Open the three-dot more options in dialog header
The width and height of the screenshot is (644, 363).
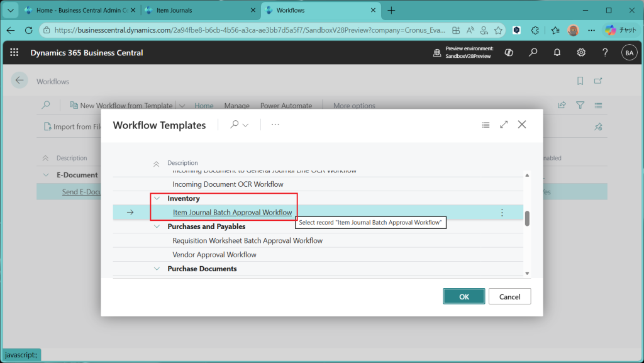[x=275, y=125]
